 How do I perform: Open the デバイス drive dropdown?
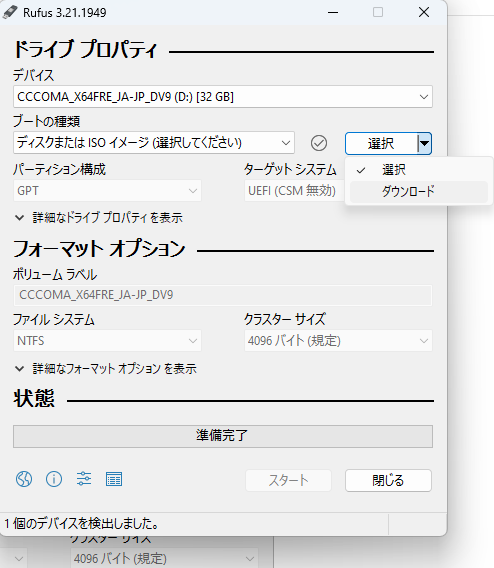[x=223, y=97]
